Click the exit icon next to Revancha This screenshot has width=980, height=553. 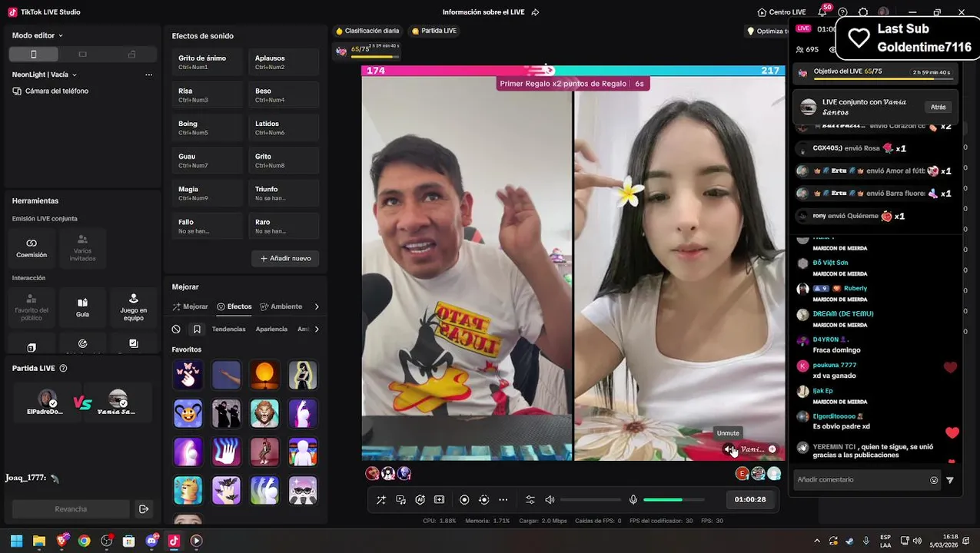143,508
